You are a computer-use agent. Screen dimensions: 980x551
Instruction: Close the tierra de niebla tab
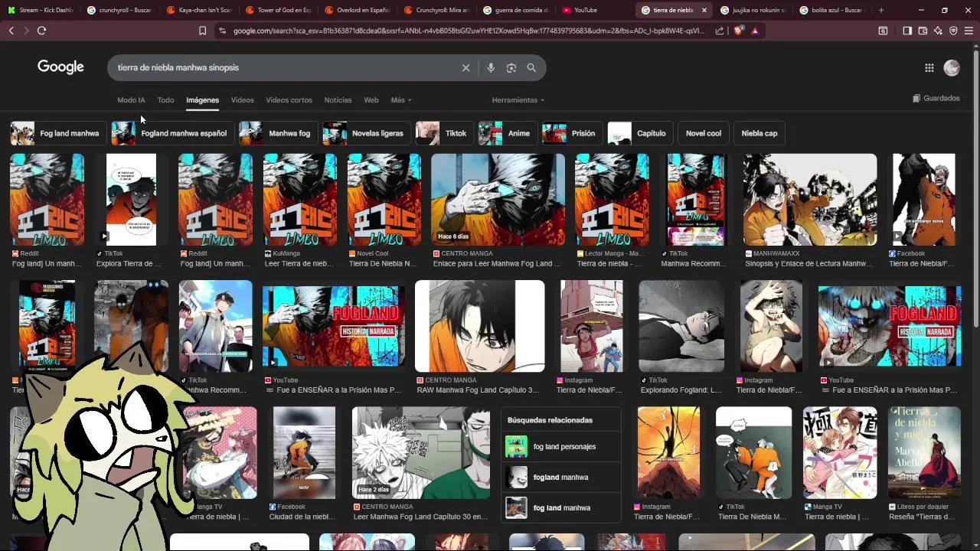[704, 10]
